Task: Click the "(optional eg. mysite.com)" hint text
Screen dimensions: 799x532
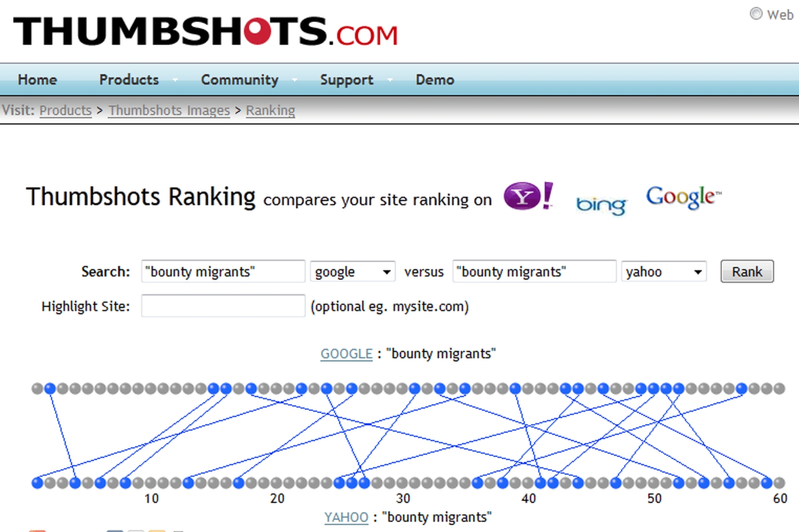Action: [x=390, y=306]
